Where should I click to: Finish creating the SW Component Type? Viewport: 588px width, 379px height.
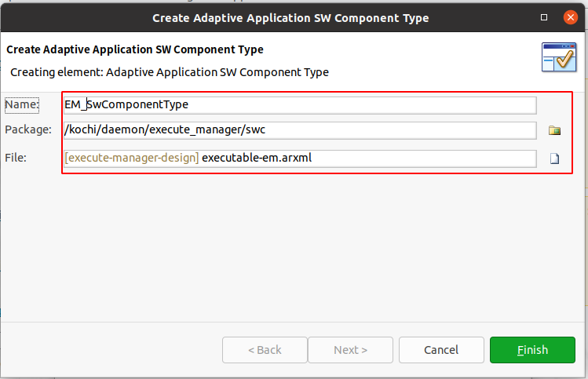click(x=532, y=350)
